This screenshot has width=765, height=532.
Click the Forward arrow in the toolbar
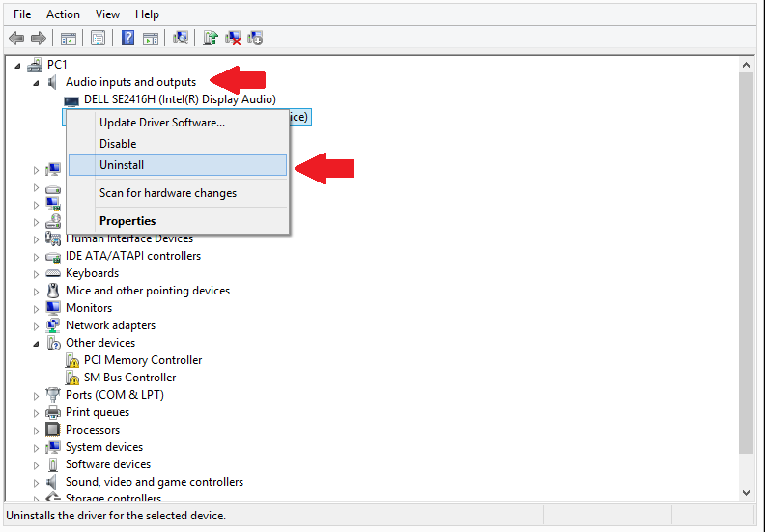point(38,38)
